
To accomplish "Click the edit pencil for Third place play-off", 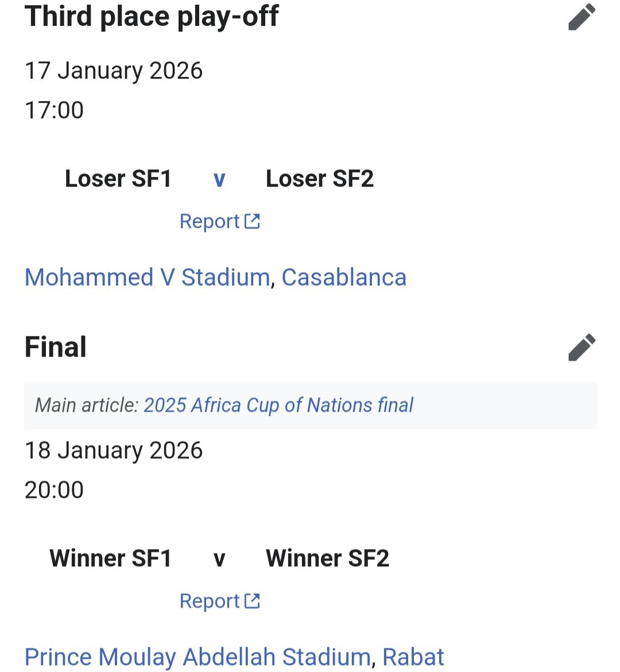I will pos(582,17).
